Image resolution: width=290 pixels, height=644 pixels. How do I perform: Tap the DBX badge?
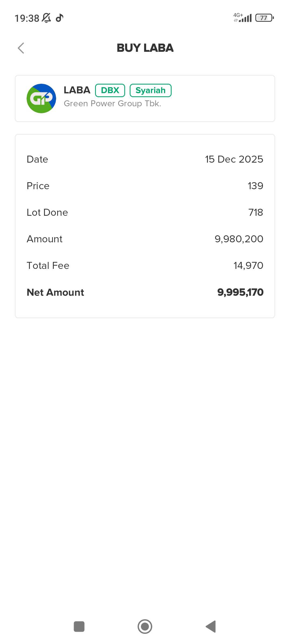pyautogui.click(x=110, y=90)
